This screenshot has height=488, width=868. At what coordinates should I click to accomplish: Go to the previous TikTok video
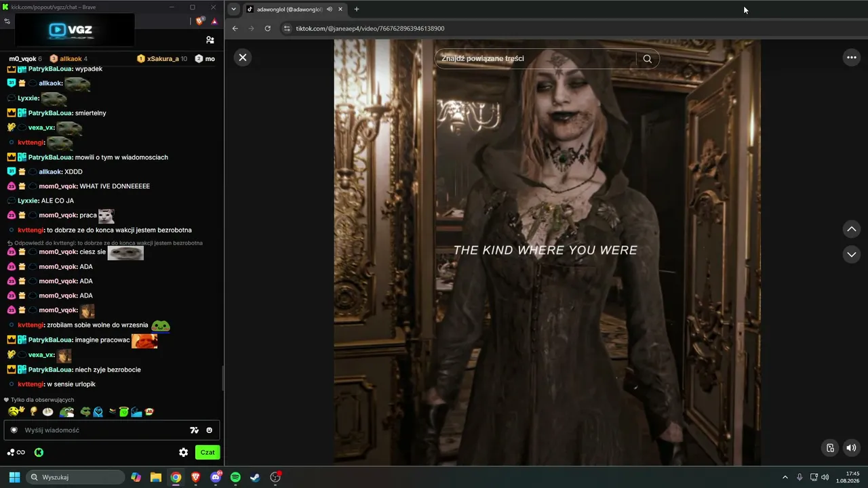pos(852,229)
